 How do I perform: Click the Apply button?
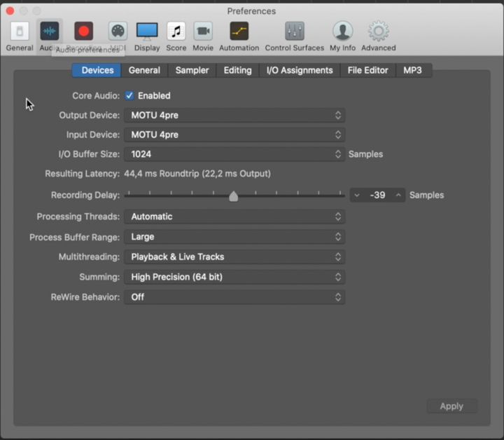(x=451, y=406)
